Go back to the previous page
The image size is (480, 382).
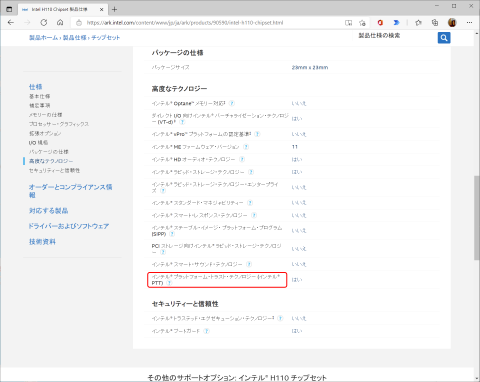point(11,23)
